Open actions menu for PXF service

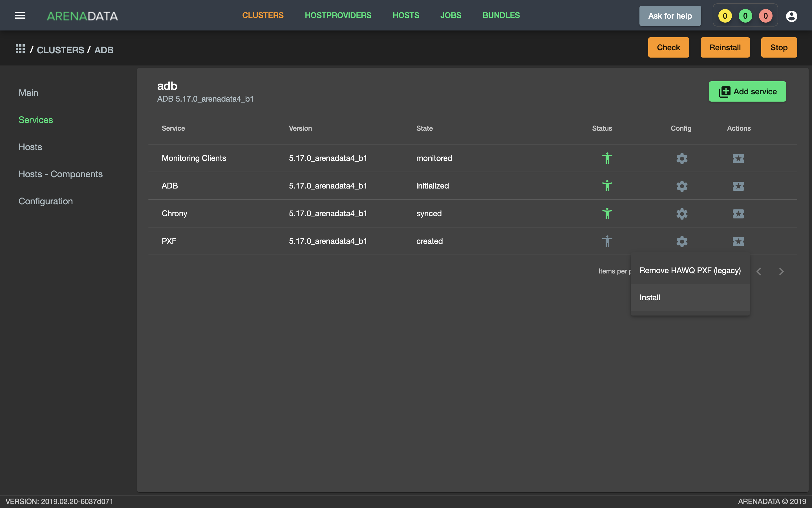pyautogui.click(x=738, y=241)
